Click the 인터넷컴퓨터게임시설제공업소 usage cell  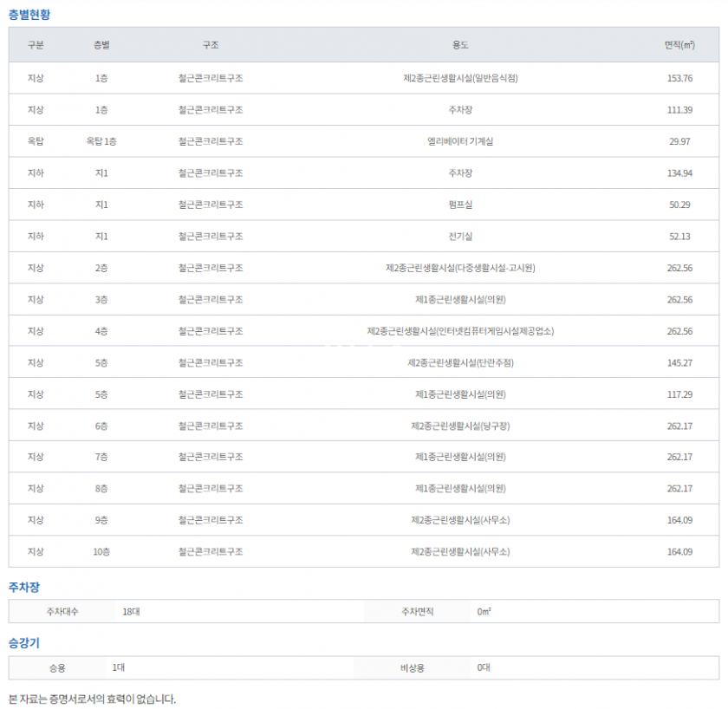(460, 331)
